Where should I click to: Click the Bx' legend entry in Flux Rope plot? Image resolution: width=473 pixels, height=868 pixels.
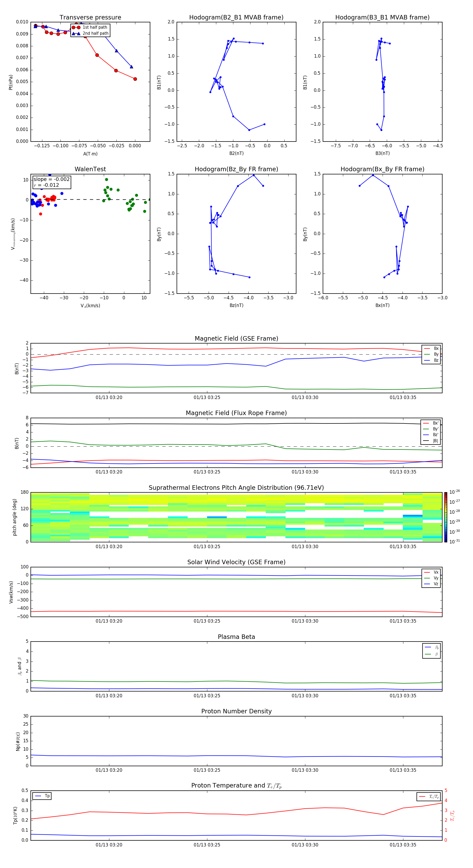(431, 423)
